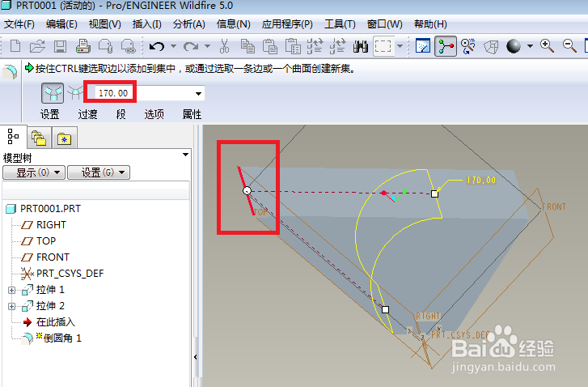Zoom in with the magnifier plus icon
The height and width of the screenshot is (387, 588).
click(x=547, y=46)
